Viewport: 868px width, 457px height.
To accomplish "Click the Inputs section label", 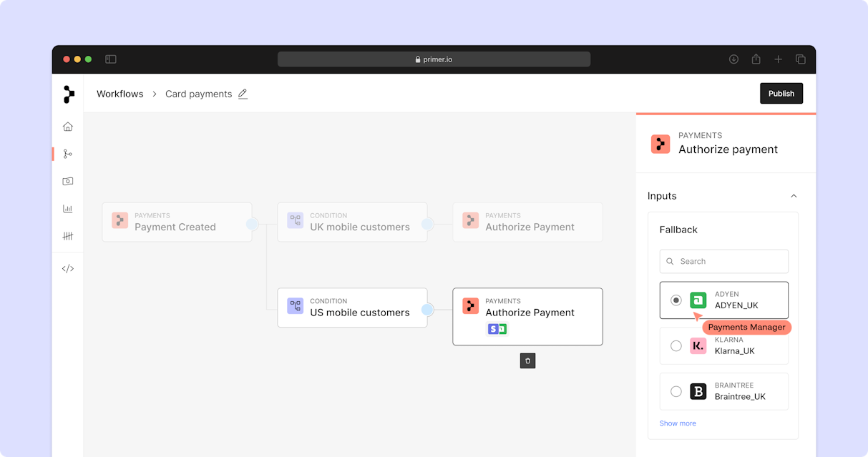I will [662, 196].
